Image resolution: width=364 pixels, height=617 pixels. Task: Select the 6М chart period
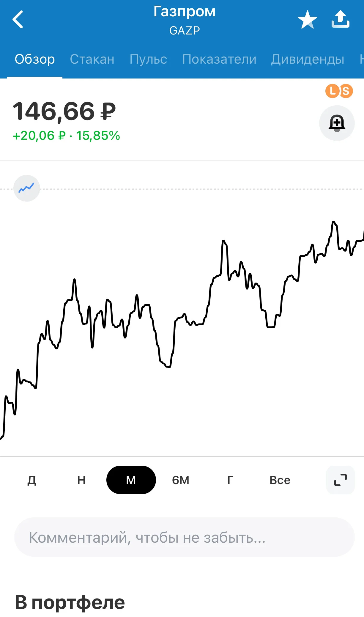(181, 480)
